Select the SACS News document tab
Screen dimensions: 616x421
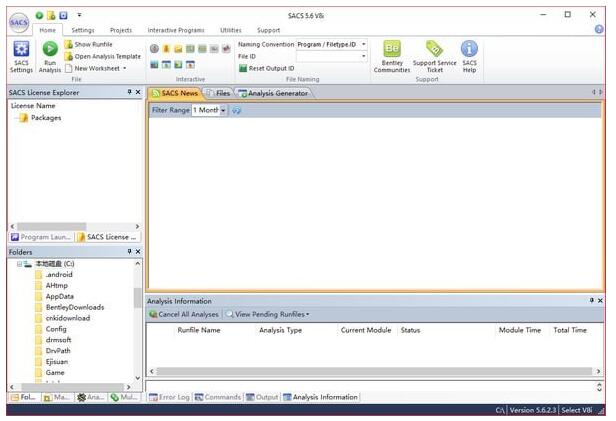coord(175,93)
